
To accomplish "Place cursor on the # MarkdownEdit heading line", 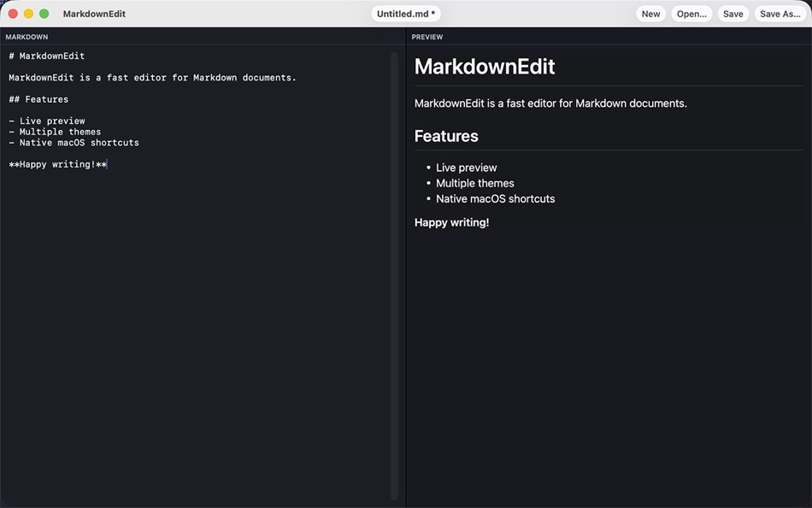I will click(46, 55).
